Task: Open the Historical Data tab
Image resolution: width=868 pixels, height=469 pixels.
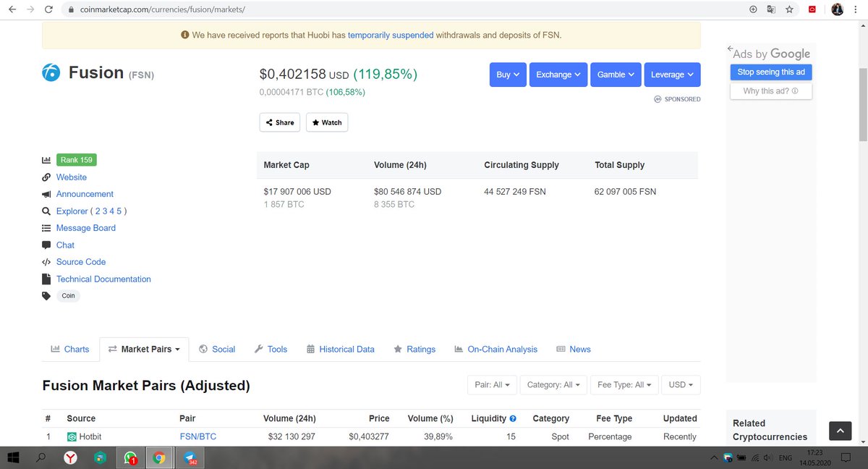Action: (341, 349)
